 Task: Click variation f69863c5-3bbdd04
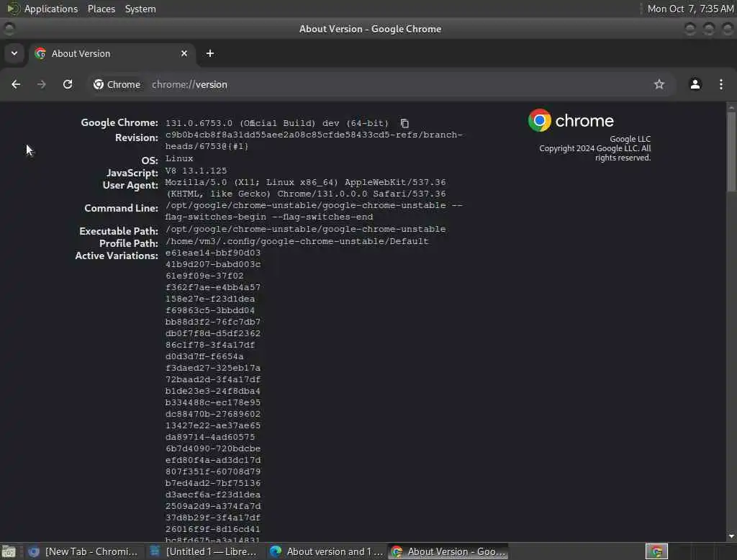[x=210, y=310]
